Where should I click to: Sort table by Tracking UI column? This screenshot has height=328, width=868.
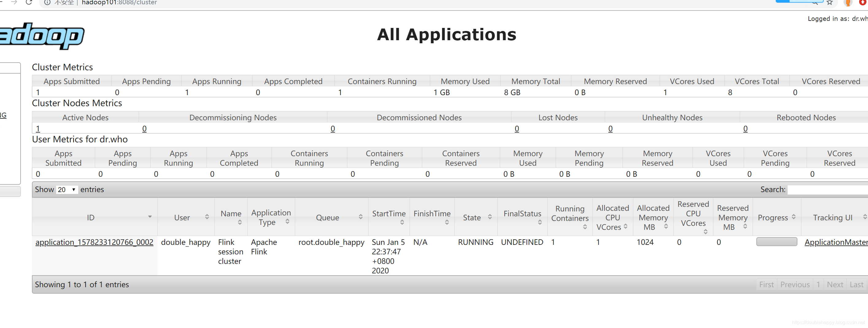coord(865,217)
